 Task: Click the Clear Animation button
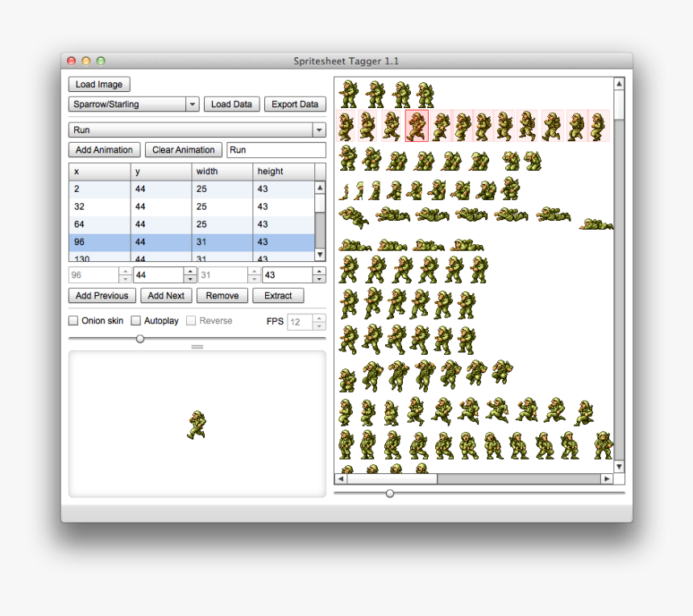[183, 149]
